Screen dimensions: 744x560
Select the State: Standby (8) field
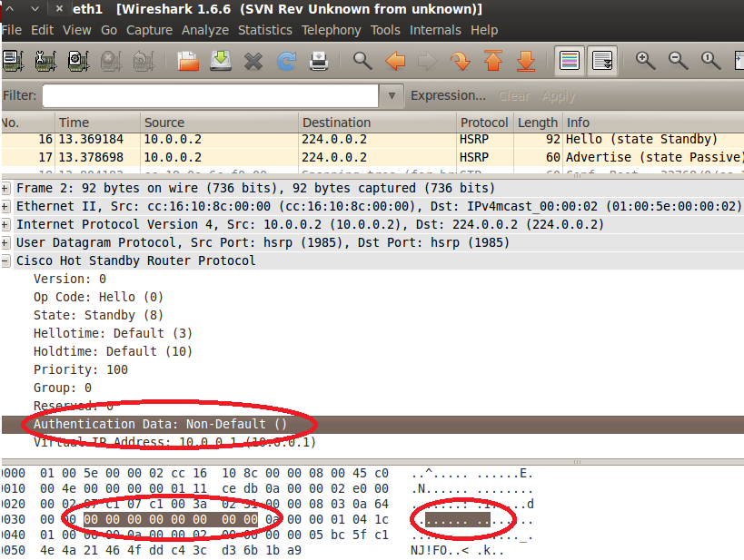coord(98,315)
